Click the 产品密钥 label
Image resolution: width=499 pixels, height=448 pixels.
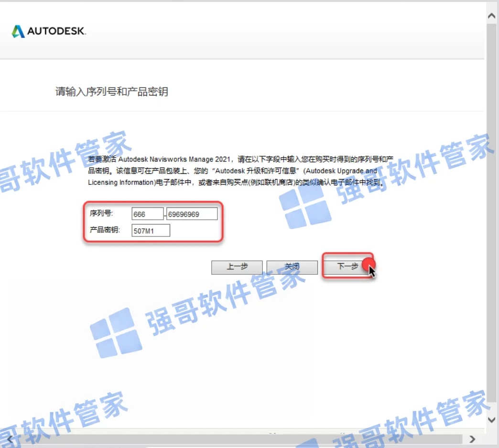pos(105,230)
